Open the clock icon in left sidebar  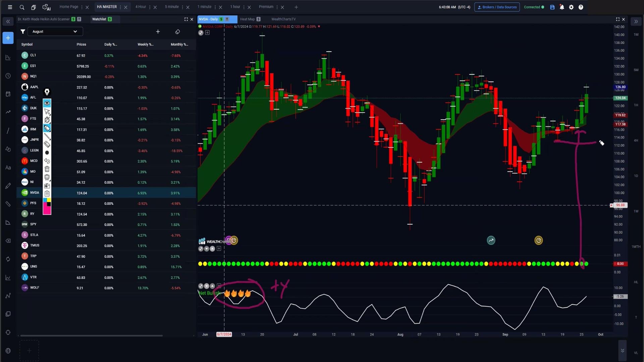(x=8, y=76)
